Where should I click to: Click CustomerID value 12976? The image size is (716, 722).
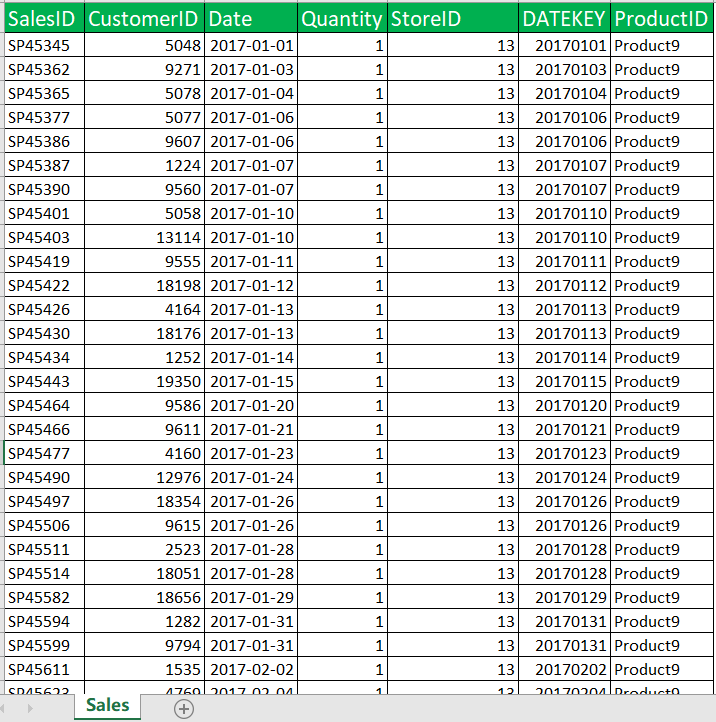click(x=145, y=477)
